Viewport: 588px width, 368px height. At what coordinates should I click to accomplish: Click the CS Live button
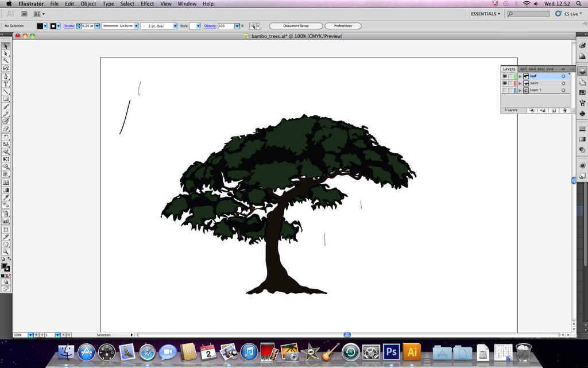coord(569,14)
